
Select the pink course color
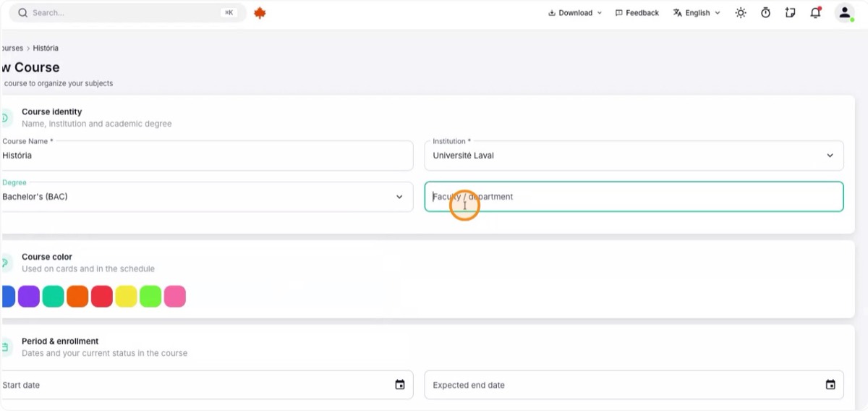tap(175, 297)
